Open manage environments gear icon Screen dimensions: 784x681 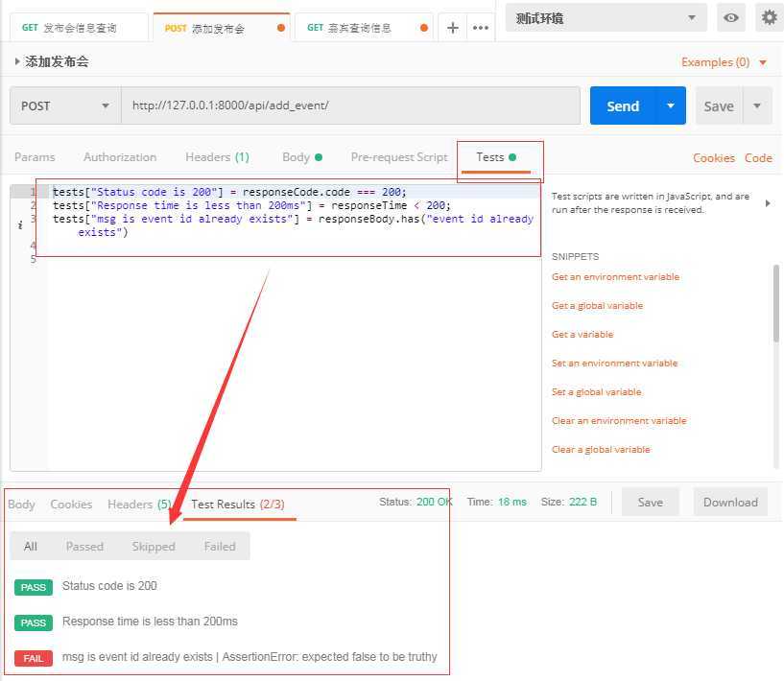768,17
